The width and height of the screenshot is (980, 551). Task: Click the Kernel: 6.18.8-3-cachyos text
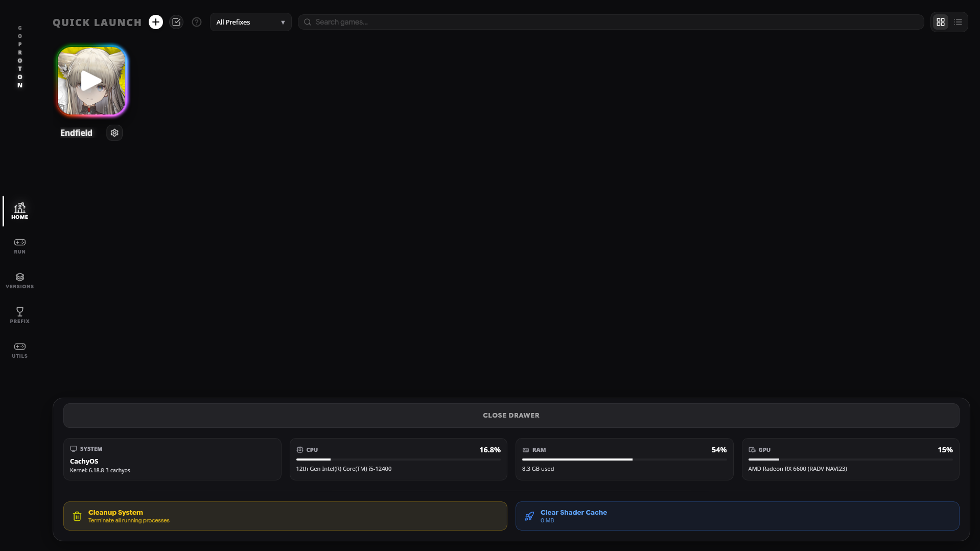click(100, 470)
